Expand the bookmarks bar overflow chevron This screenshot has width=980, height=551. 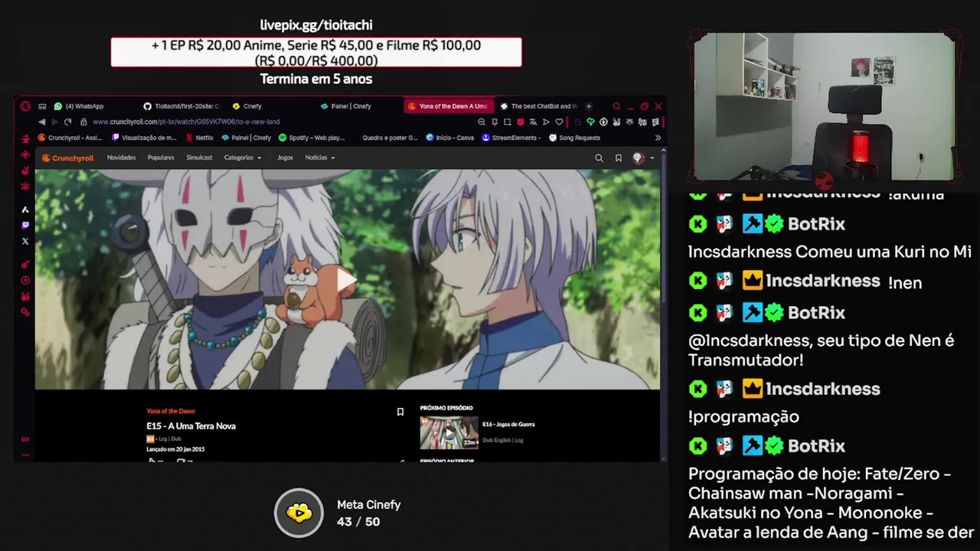click(x=658, y=138)
